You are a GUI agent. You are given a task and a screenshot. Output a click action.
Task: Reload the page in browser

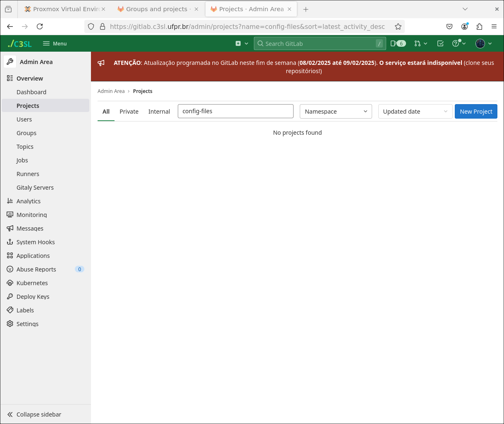click(40, 26)
